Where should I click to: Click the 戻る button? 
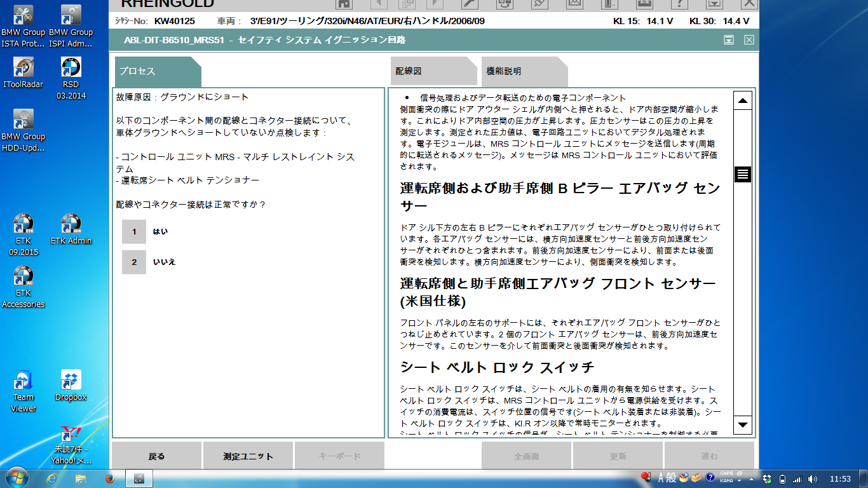[156, 456]
